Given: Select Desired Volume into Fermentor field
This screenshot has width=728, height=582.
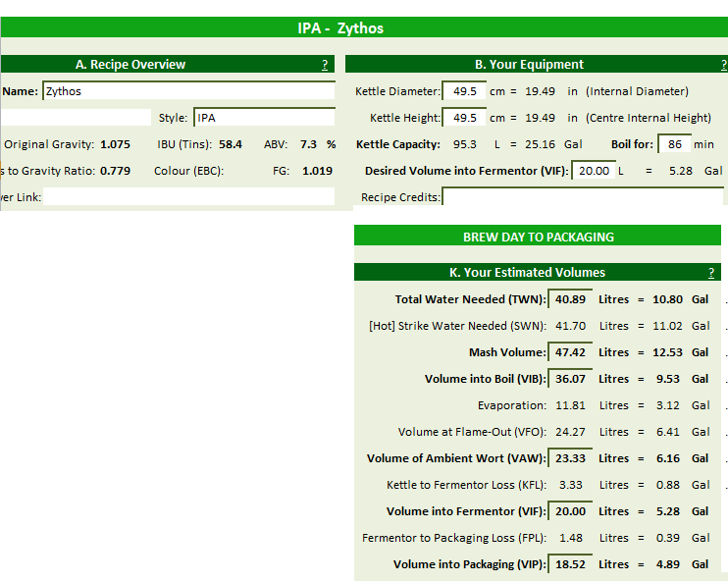Looking at the screenshot, I should (x=594, y=171).
